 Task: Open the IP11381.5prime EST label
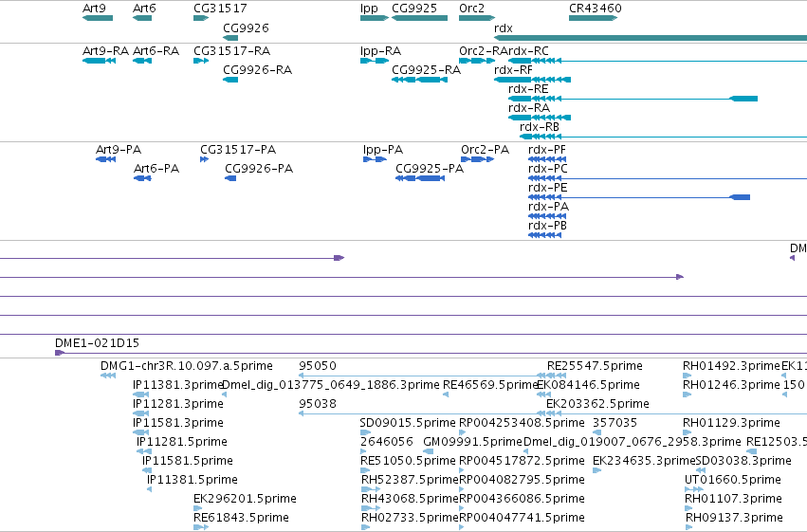(x=193, y=480)
